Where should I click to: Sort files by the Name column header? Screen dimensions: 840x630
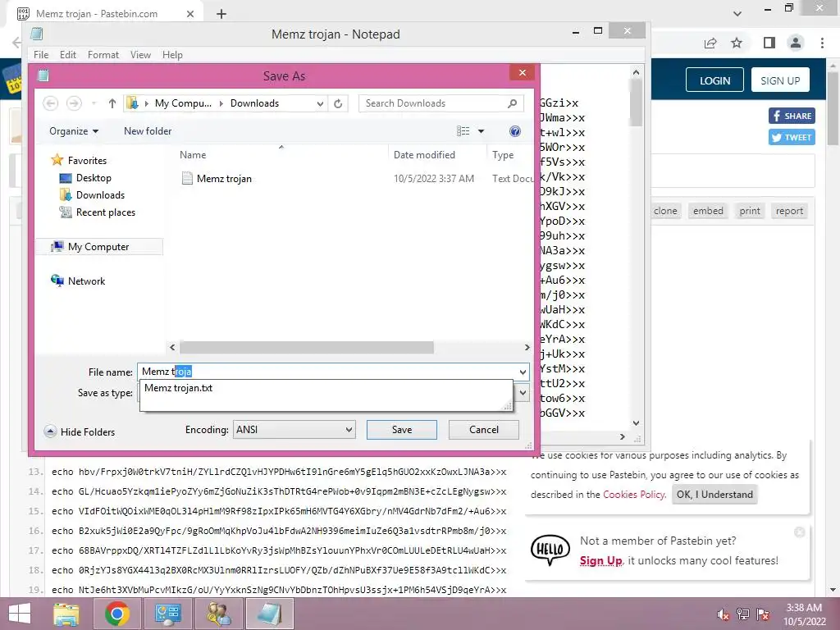[x=193, y=155]
